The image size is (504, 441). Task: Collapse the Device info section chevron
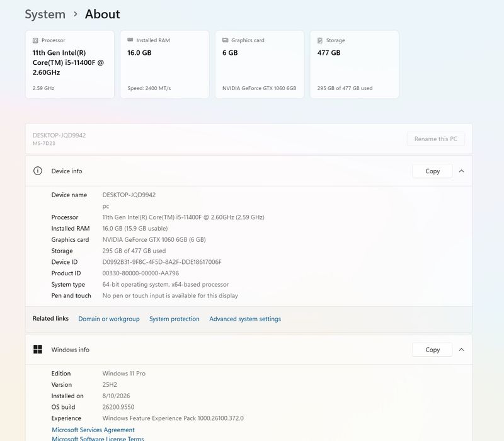click(462, 171)
